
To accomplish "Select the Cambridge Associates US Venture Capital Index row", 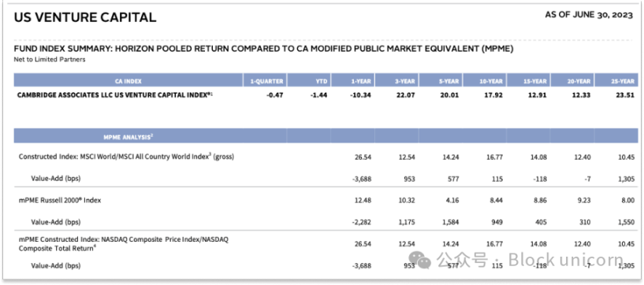I will point(326,95).
